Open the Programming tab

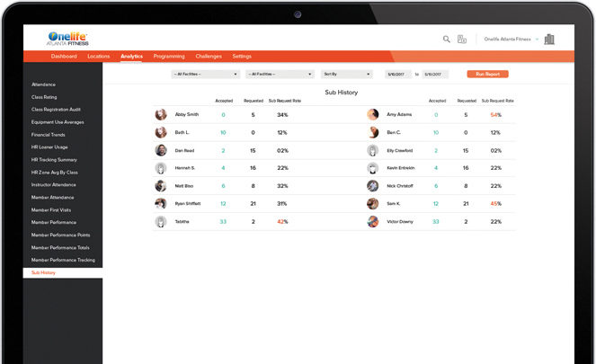pos(169,57)
